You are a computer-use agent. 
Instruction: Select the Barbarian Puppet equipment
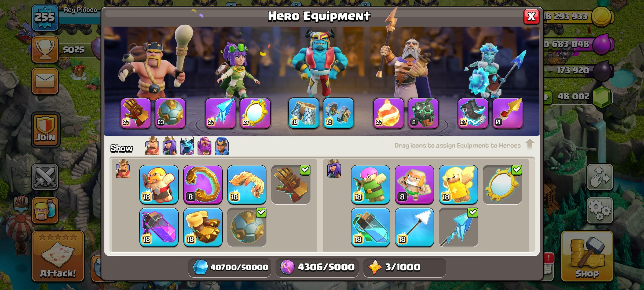[159, 185]
